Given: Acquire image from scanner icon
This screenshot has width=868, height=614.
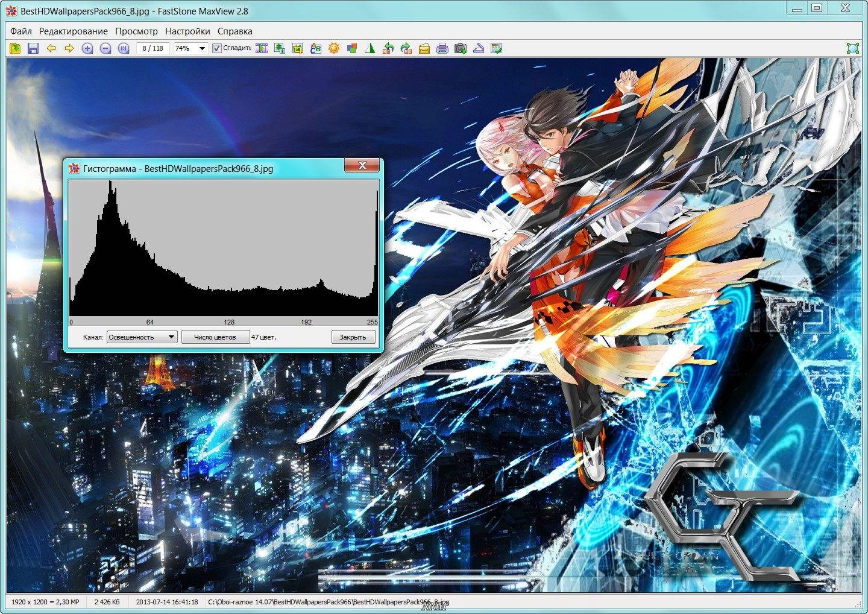Looking at the screenshot, I should point(479,48).
